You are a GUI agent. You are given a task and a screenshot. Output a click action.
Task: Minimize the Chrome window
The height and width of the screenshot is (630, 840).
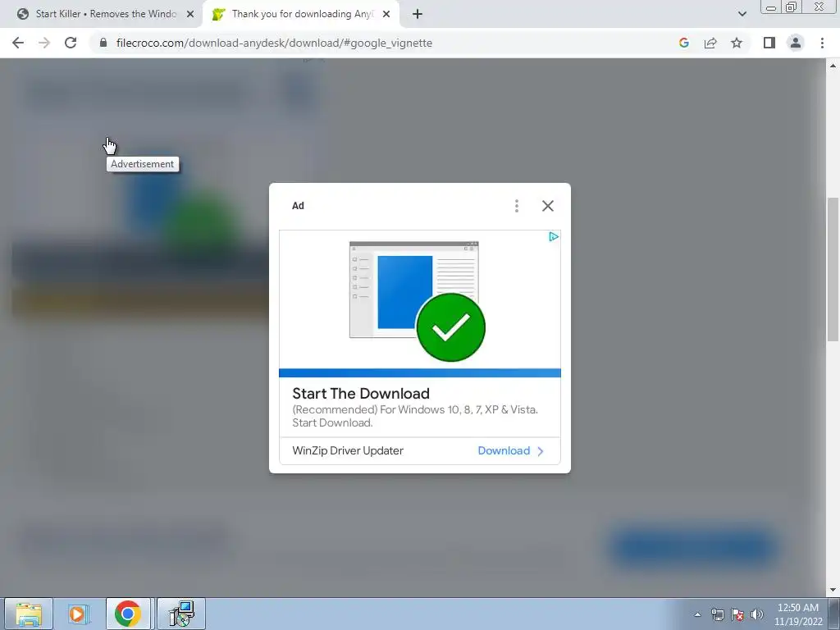tap(771, 7)
